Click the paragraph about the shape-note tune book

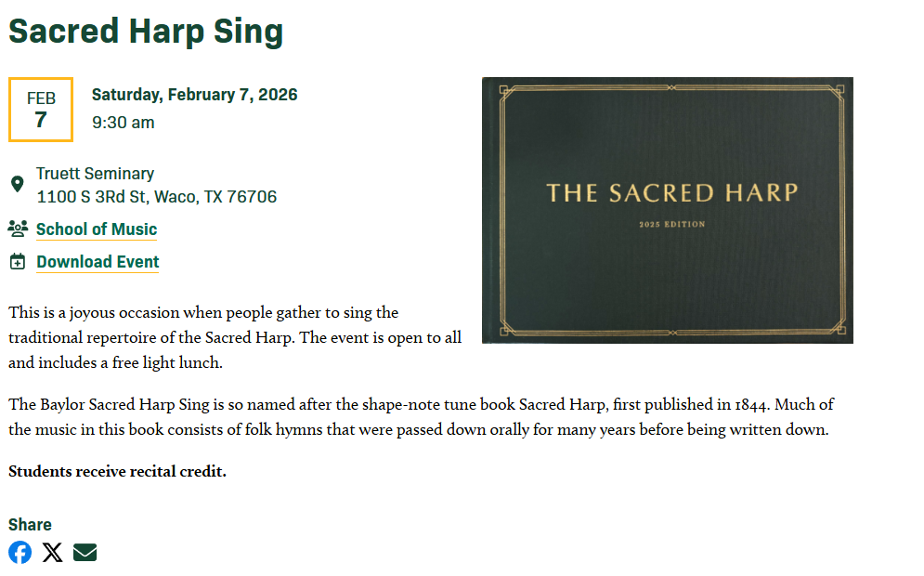click(421, 417)
